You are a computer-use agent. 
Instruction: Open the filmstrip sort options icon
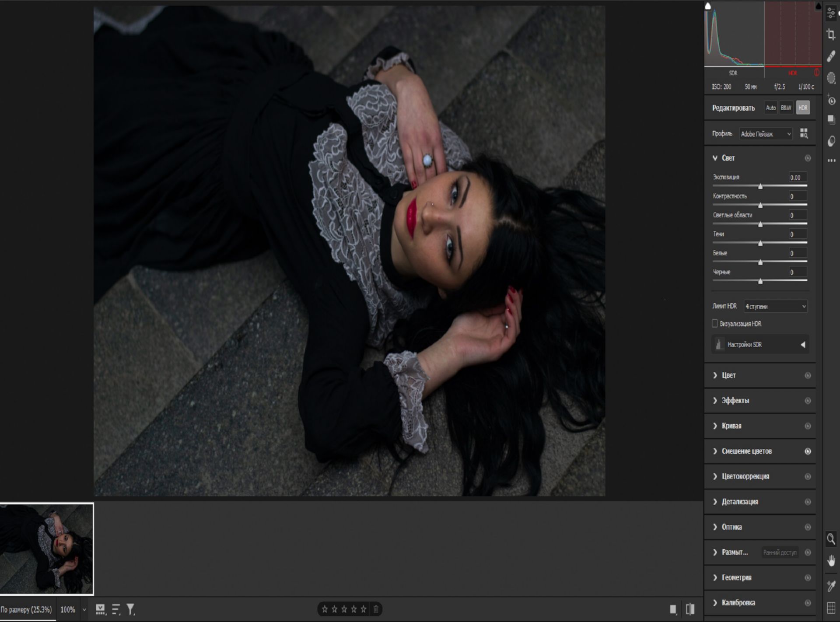(x=116, y=609)
